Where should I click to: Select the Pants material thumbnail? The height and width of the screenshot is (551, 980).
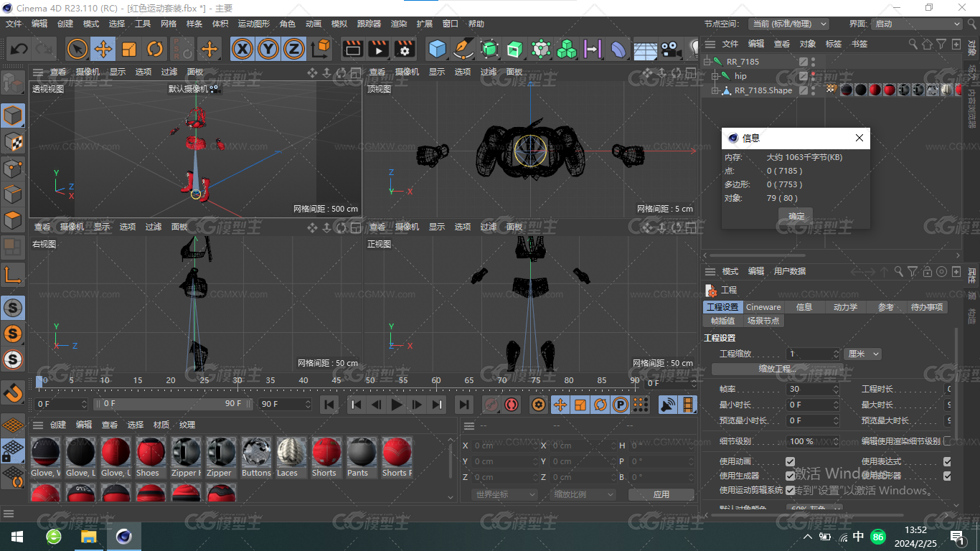[x=362, y=458]
